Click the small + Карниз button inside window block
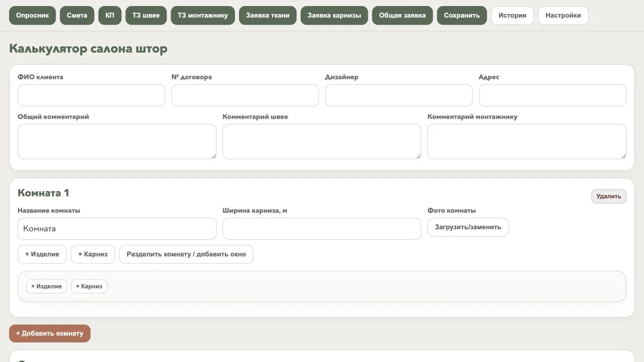 click(89, 286)
